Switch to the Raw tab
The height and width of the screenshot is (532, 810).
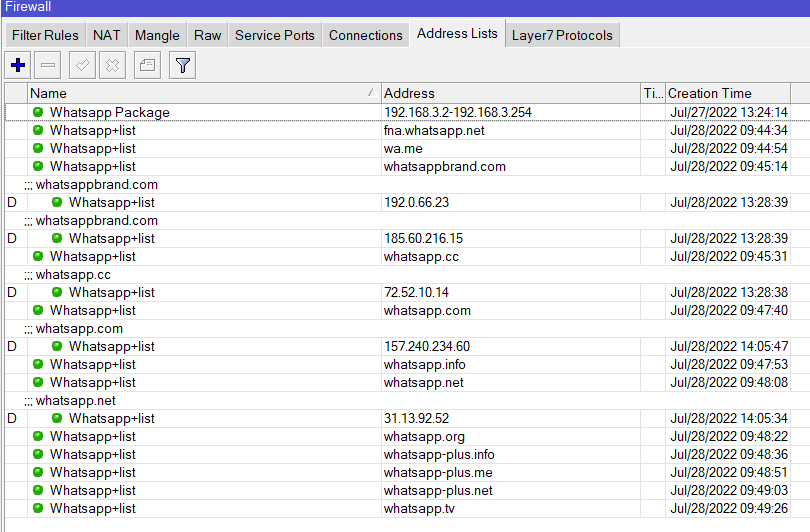pyautogui.click(x=207, y=35)
